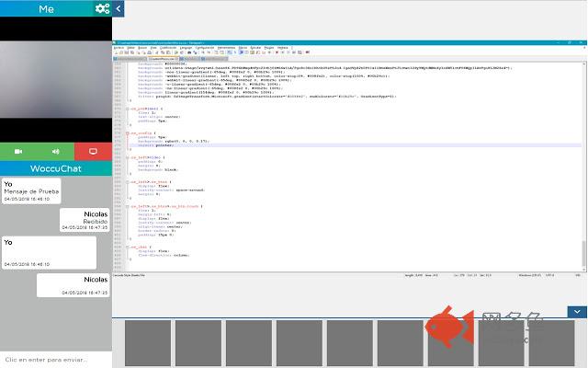Click the WoccuChat header bar
The height and width of the screenshot is (368, 588).
(x=56, y=168)
